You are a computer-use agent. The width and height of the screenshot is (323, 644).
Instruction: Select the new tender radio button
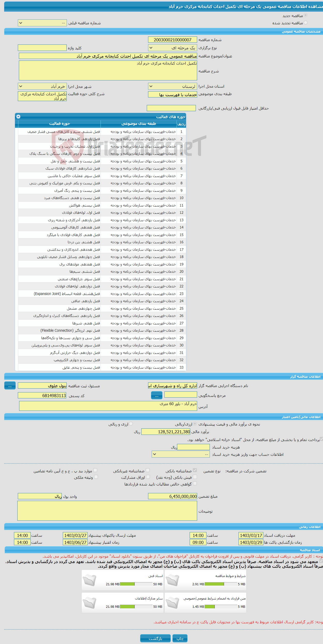tap(305, 16)
